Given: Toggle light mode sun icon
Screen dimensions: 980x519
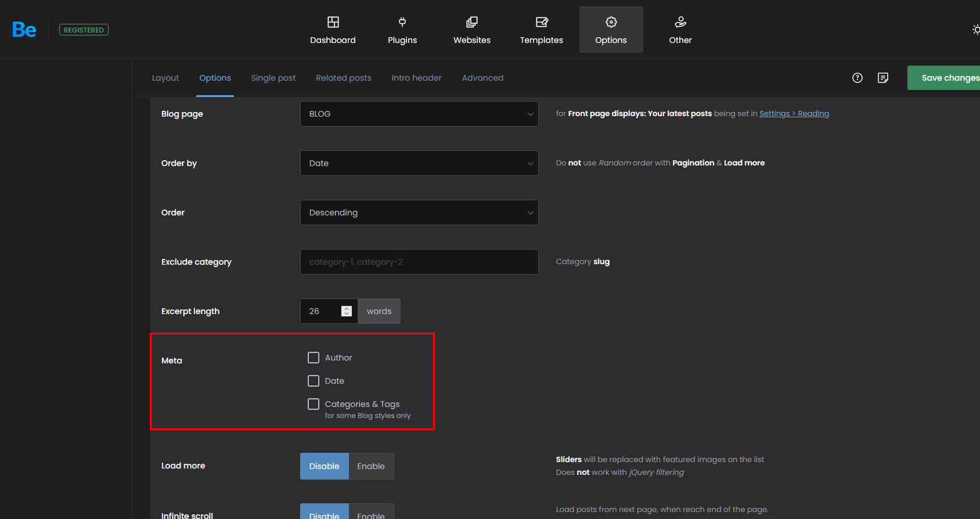Looking at the screenshot, I should tap(976, 30).
